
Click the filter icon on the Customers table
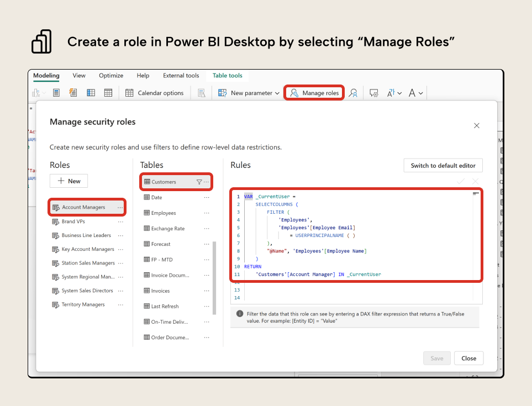point(200,181)
